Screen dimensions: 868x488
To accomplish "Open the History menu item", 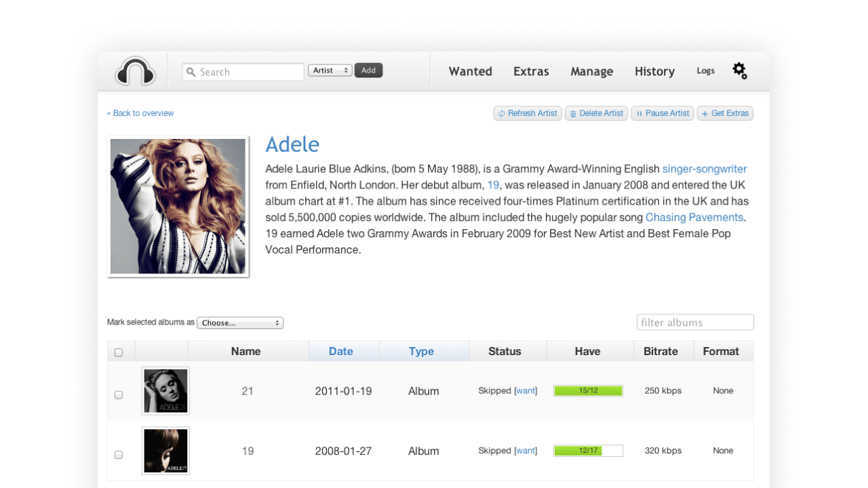I will click(654, 71).
